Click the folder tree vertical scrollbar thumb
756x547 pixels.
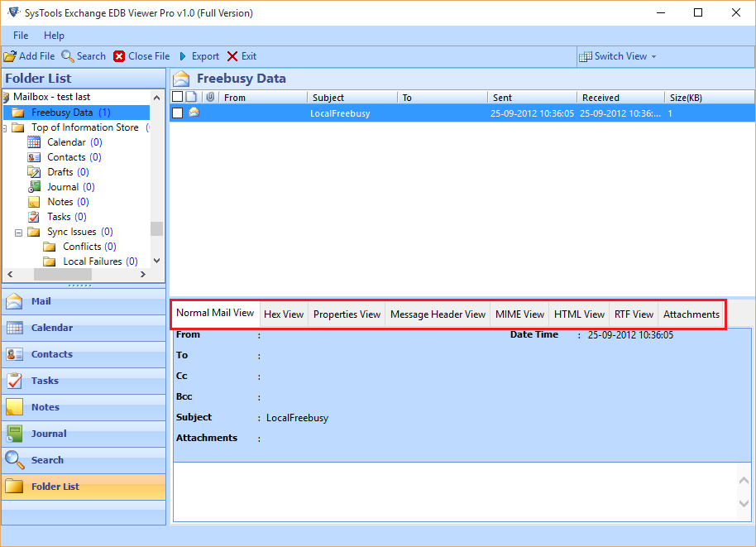pos(156,228)
